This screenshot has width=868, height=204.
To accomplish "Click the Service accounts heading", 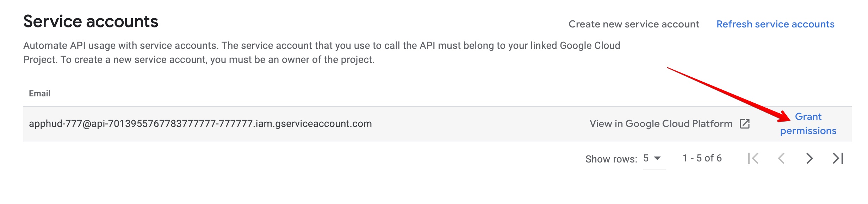I will click(x=91, y=21).
